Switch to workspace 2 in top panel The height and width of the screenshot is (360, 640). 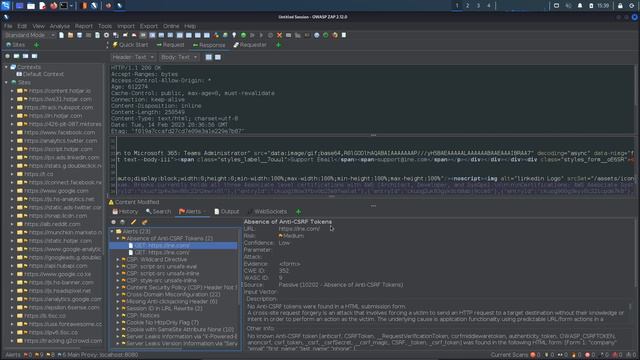pyautogui.click(x=467, y=6)
